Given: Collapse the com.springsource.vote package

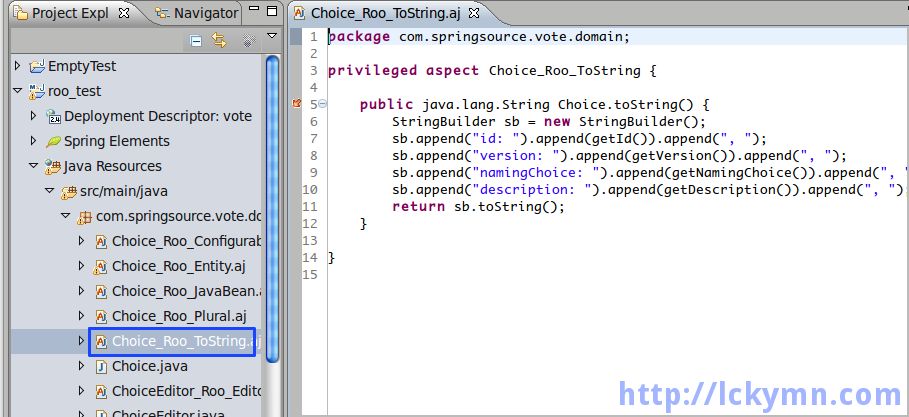Looking at the screenshot, I should click(x=65, y=216).
